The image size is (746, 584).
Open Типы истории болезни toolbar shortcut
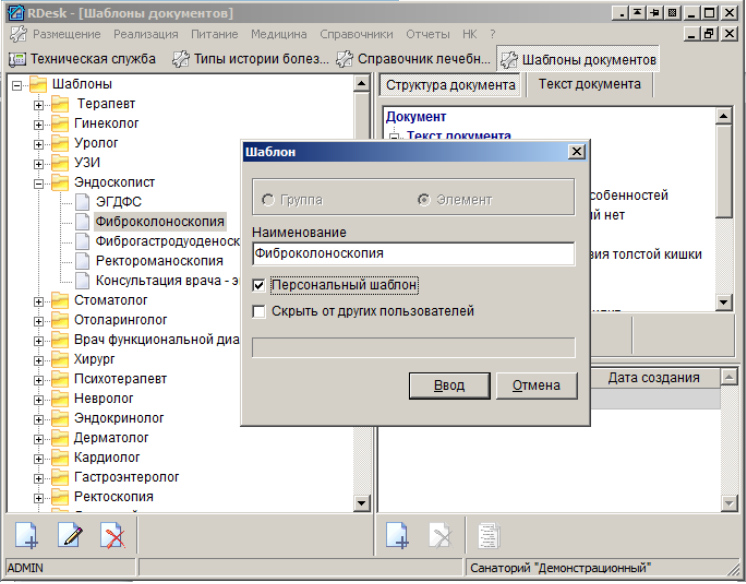250,59
